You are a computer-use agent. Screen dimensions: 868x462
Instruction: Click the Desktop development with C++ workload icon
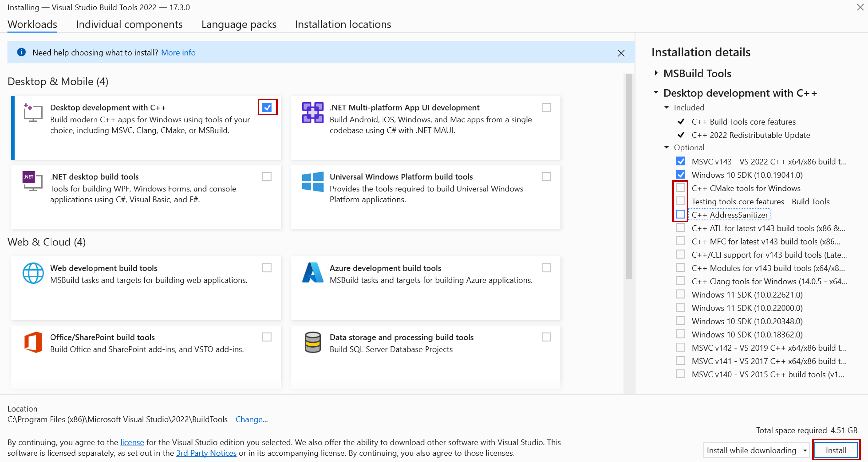33,113
